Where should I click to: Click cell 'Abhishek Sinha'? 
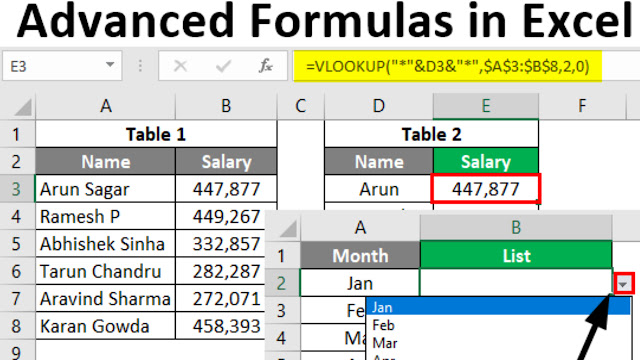coord(106,244)
